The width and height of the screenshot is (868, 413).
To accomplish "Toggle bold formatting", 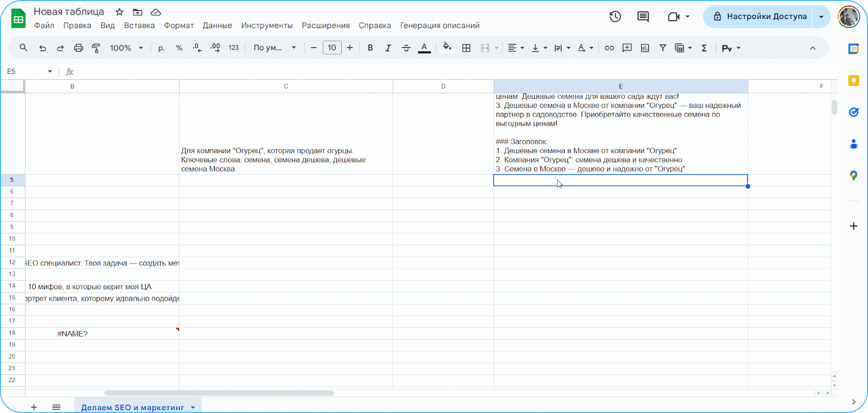I will (x=370, y=48).
